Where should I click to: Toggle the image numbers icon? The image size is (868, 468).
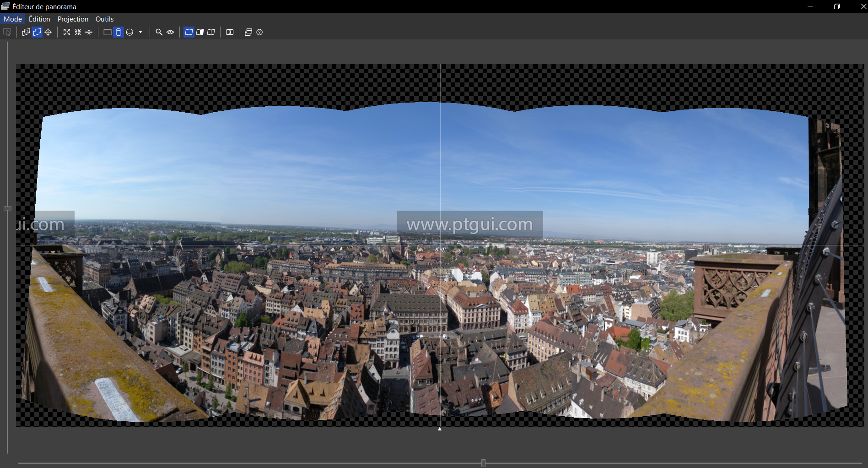pyautogui.click(x=230, y=32)
